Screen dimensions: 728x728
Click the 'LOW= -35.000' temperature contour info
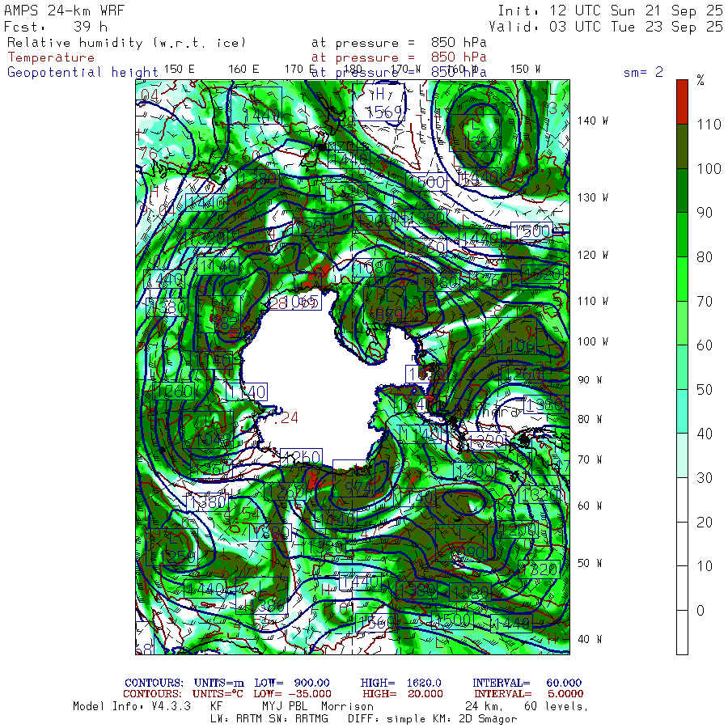coord(293,694)
